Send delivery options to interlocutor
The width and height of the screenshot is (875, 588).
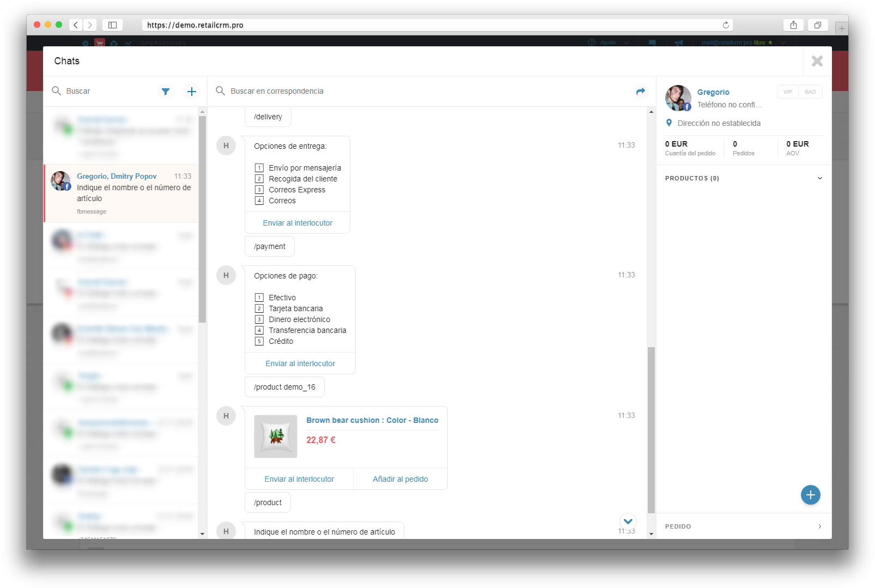tap(297, 223)
